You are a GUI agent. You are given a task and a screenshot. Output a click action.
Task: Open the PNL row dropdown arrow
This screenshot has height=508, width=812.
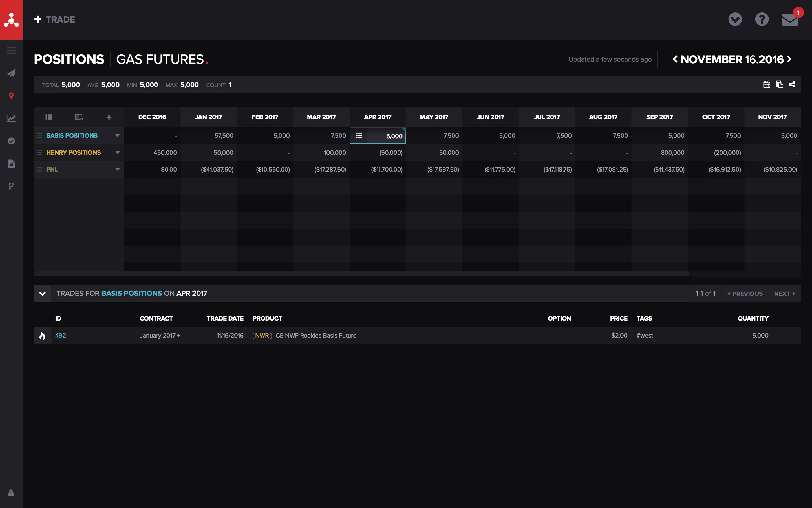coord(118,169)
